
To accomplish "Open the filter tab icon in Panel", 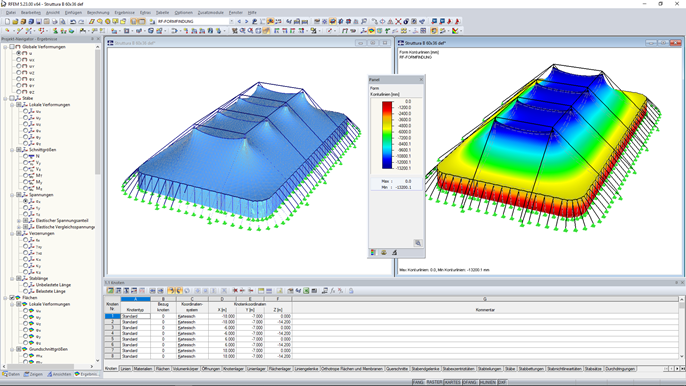I will [394, 253].
